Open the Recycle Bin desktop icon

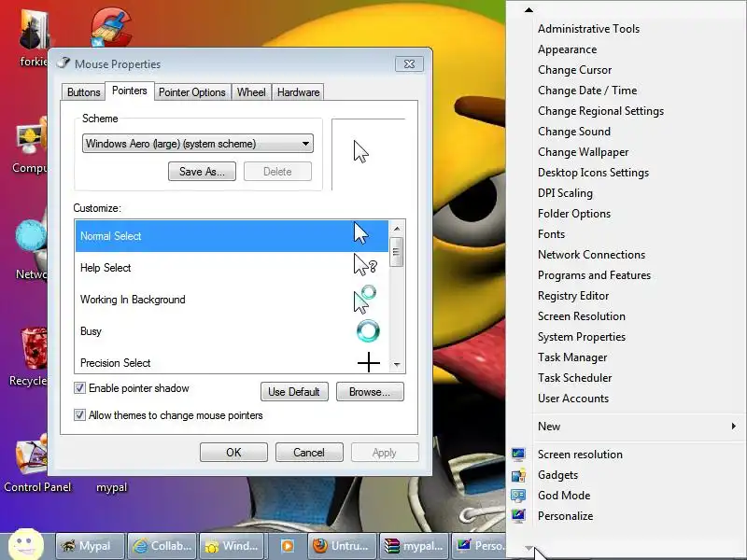tap(34, 348)
